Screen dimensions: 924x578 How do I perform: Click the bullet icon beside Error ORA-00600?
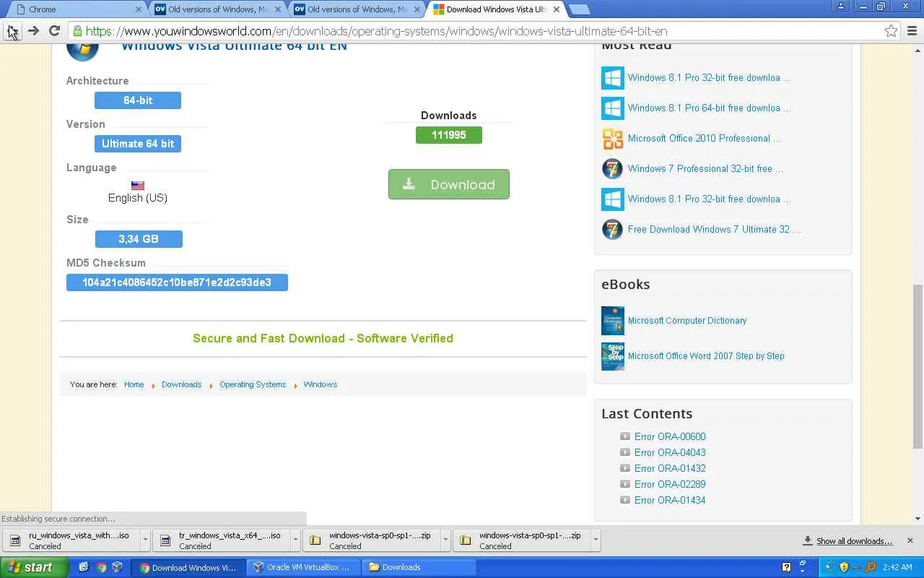(625, 436)
